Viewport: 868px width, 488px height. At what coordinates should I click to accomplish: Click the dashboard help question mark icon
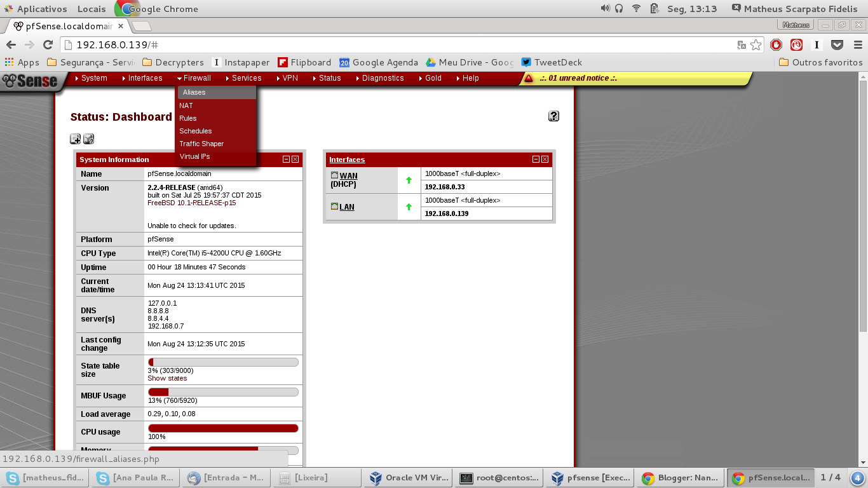pos(553,116)
